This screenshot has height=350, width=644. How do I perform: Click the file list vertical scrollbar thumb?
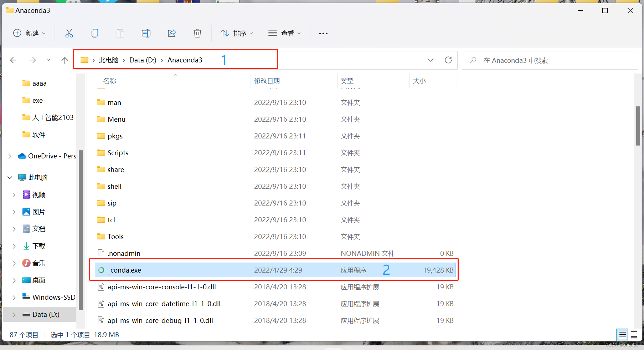[638, 126]
